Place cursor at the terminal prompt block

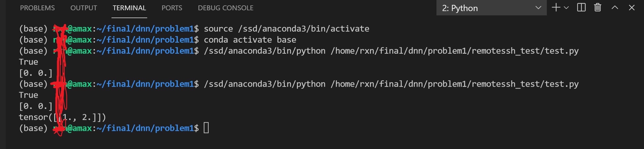click(x=206, y=128)
